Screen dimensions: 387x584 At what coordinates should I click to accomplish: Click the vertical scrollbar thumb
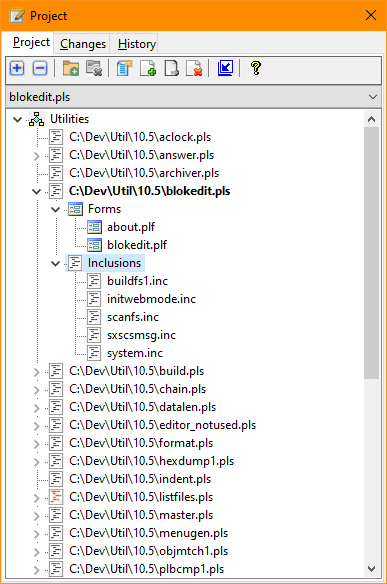(x=371, y=253)
